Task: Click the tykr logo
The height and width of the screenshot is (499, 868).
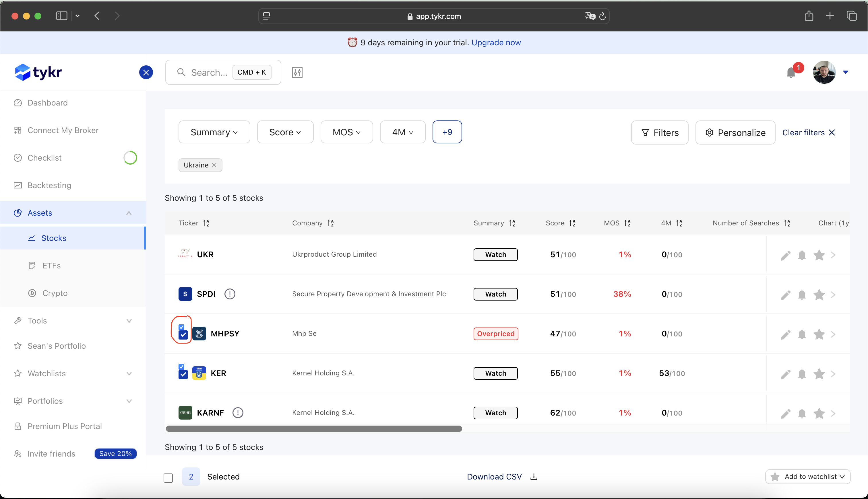Action: [38, 72]
